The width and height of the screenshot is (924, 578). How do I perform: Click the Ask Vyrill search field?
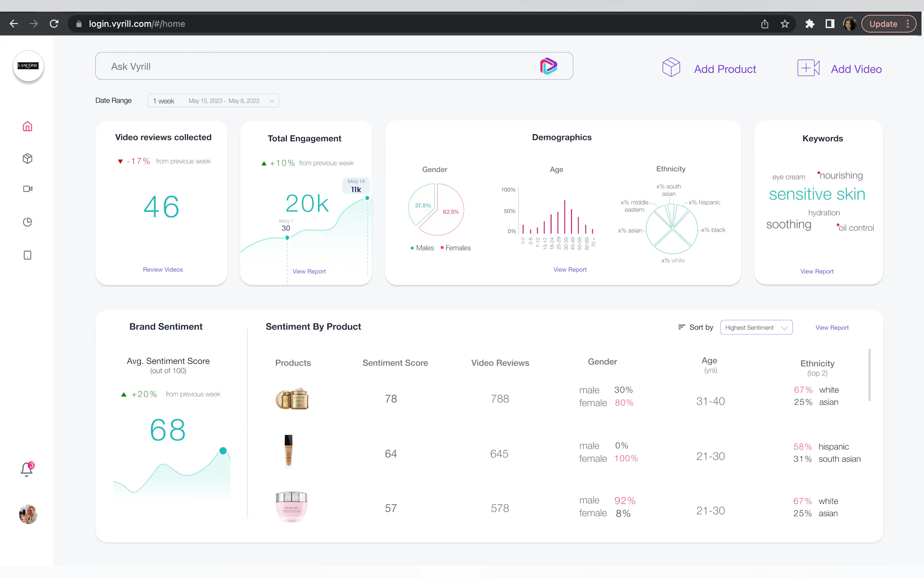pos(313,67)
